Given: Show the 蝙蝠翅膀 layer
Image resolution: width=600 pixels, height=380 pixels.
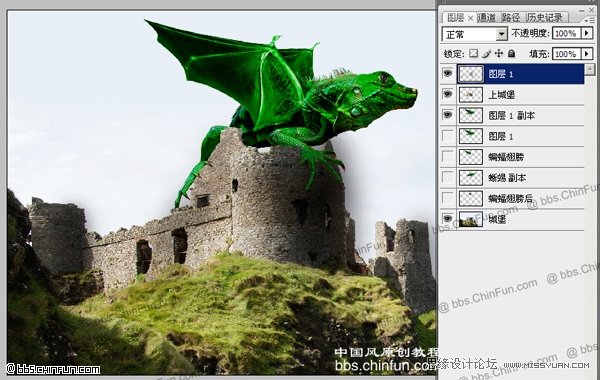Looking at the screenshot, I should (x=447, y=156).
